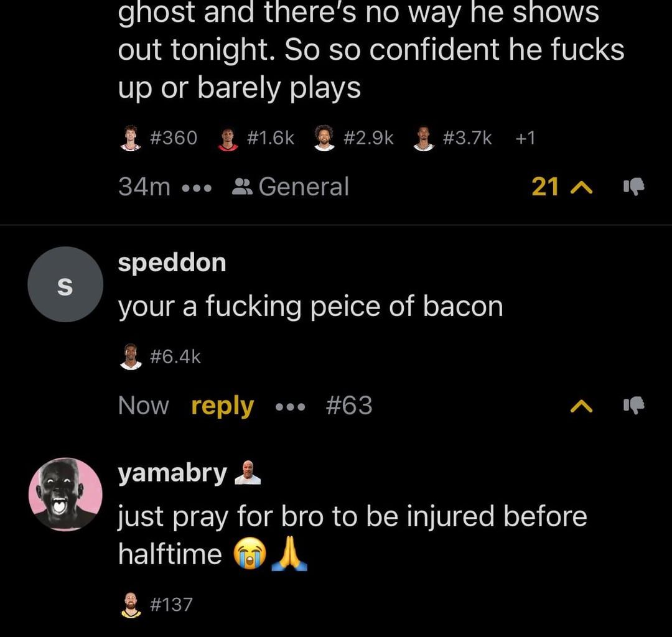Open comment permalink #63

[x=350, y=405]
